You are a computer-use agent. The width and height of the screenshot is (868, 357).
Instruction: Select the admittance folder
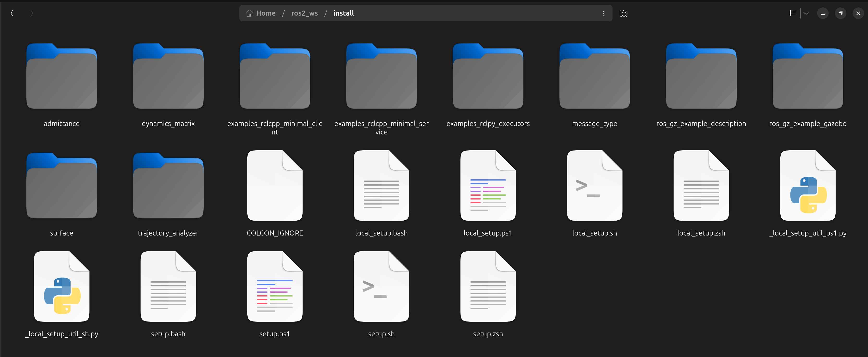(x=62, y=77)
